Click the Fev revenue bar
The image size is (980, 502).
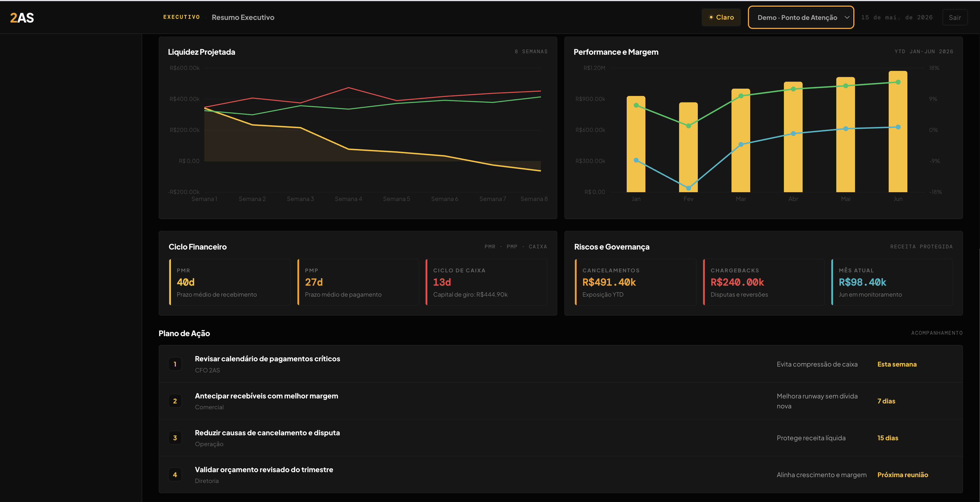tap(688, 147)
